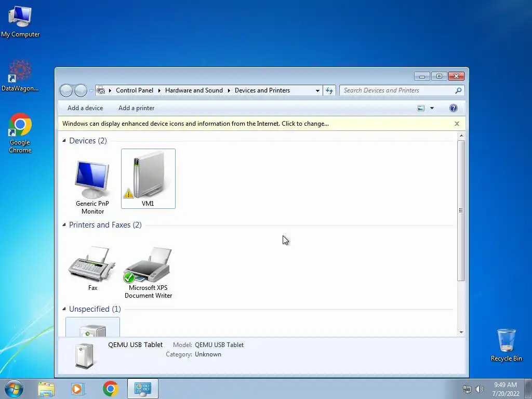Click the back navigation arrow
Viewport: 532px width, 399px height.
66,90
